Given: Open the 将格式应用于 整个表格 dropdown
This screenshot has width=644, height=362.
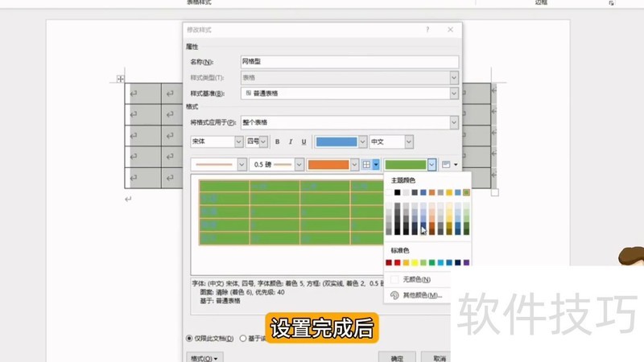Looking at the screenshot, I should pyautogui.click(x=454, y=122).
